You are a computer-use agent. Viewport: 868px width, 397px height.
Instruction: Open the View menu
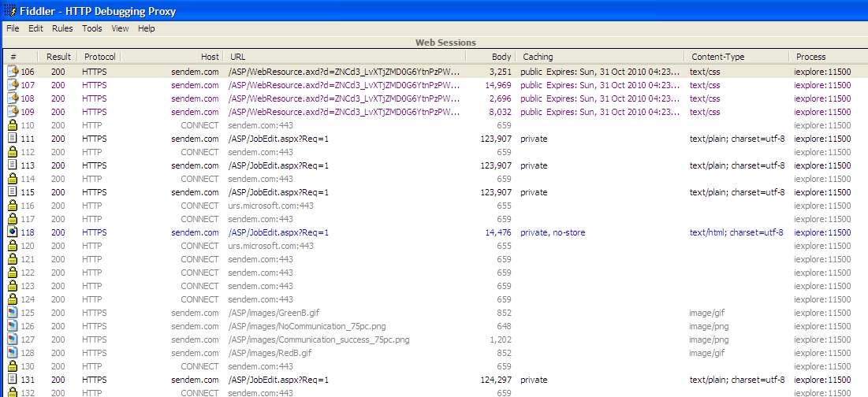(120, 28)
